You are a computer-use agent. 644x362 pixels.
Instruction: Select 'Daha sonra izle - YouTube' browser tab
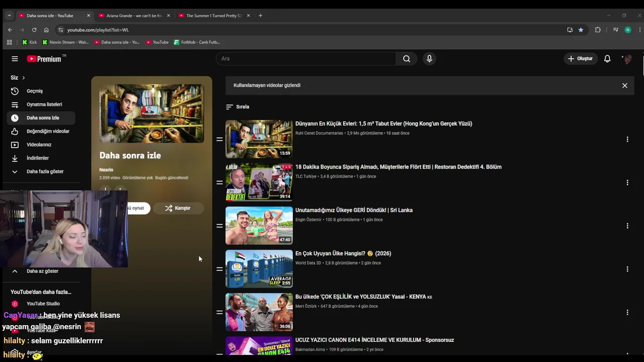(54, 16)
